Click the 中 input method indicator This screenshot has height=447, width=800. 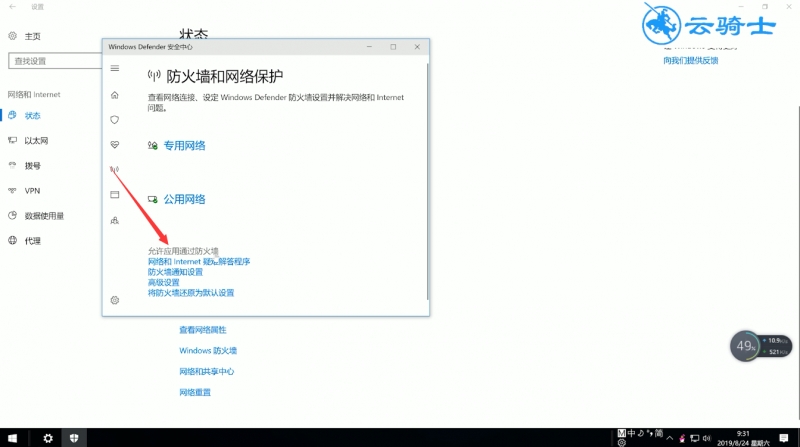632,433
